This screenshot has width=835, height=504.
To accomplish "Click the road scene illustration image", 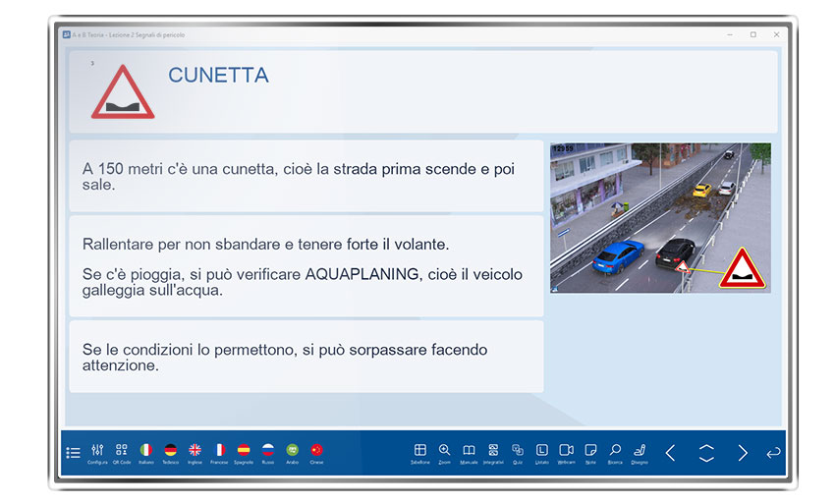I will tap(660, 218).
